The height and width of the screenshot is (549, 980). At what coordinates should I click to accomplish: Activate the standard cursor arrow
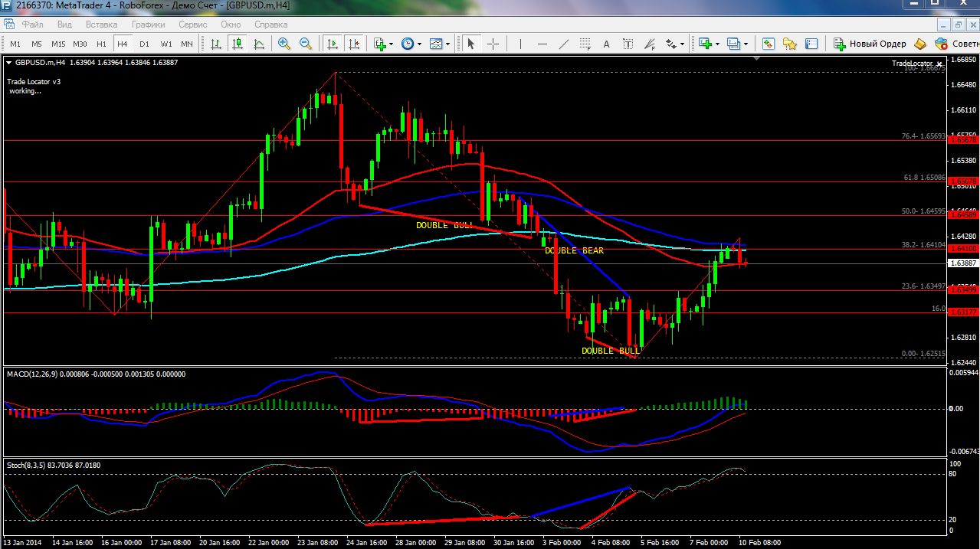tap(471, 44)
